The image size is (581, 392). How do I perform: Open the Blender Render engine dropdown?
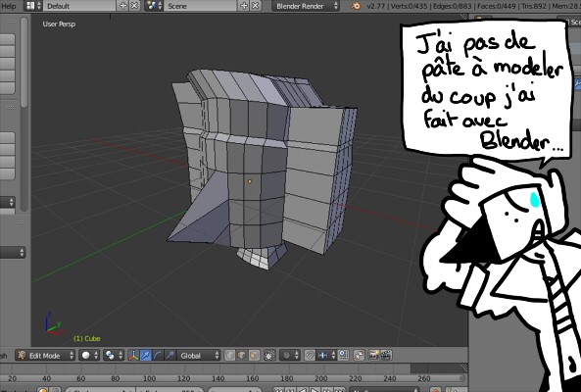(306, 6)
